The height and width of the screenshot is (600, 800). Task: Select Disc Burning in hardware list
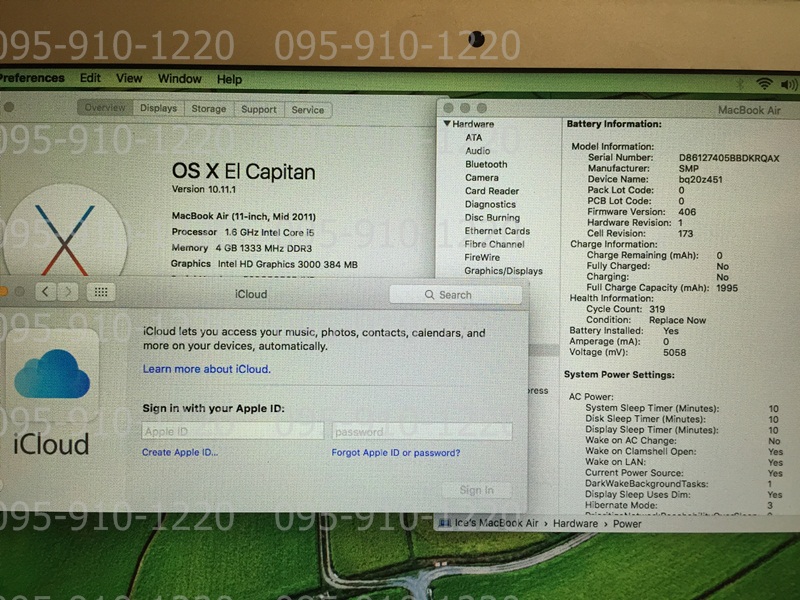point(492,217)
